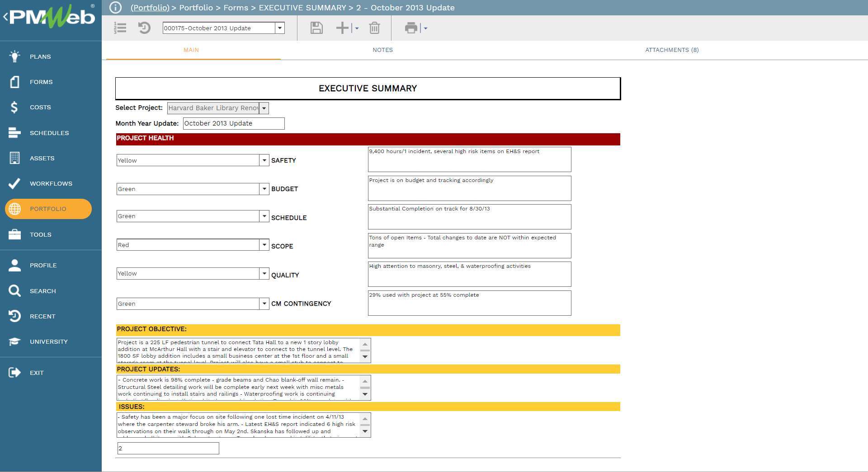Open the Select Project dropdown
The image size is (868, 472).
(x=264, y=108)
